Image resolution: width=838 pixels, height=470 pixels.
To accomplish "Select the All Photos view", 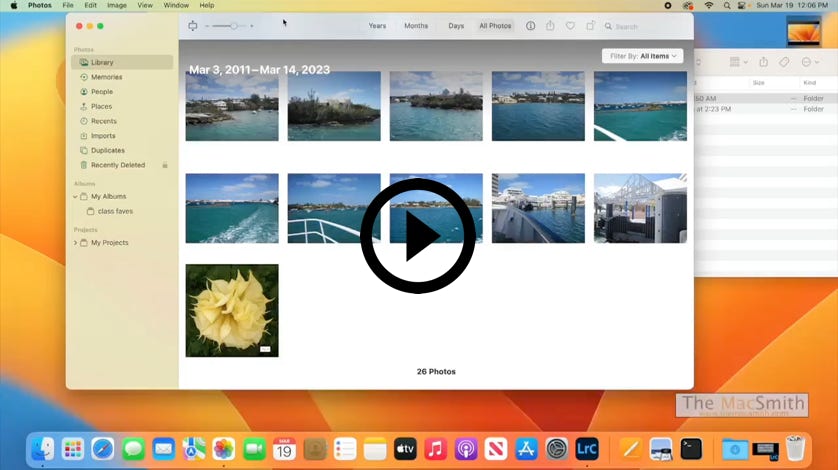I will (495, 26).
